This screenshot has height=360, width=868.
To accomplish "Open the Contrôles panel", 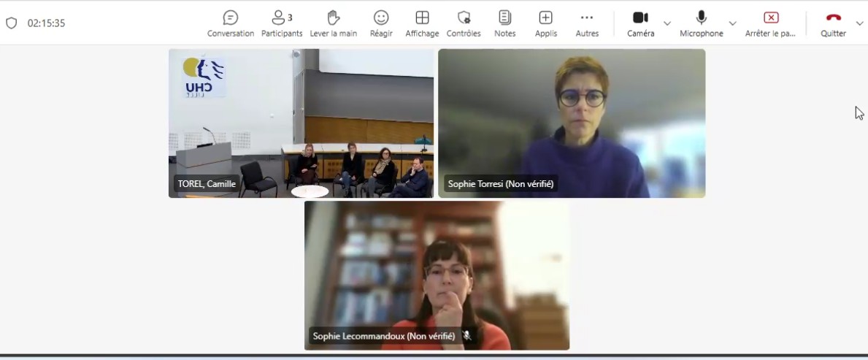I will [464, 23].
